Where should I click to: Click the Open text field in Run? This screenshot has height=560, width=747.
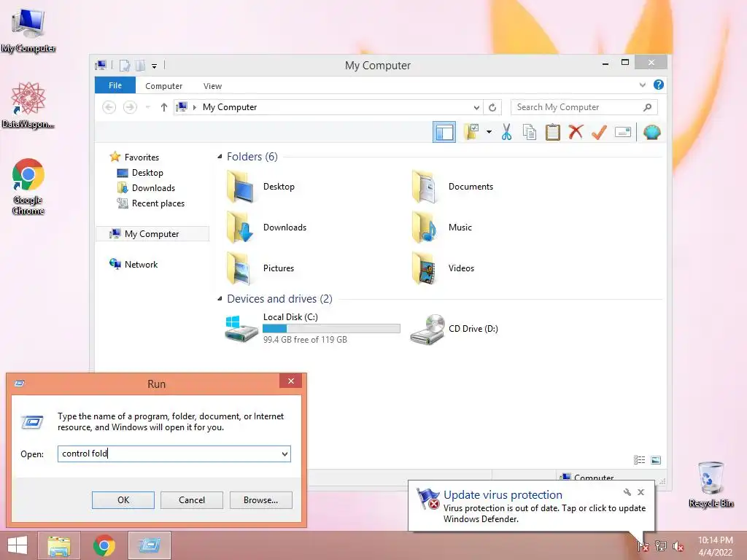(x=169, y=454)
